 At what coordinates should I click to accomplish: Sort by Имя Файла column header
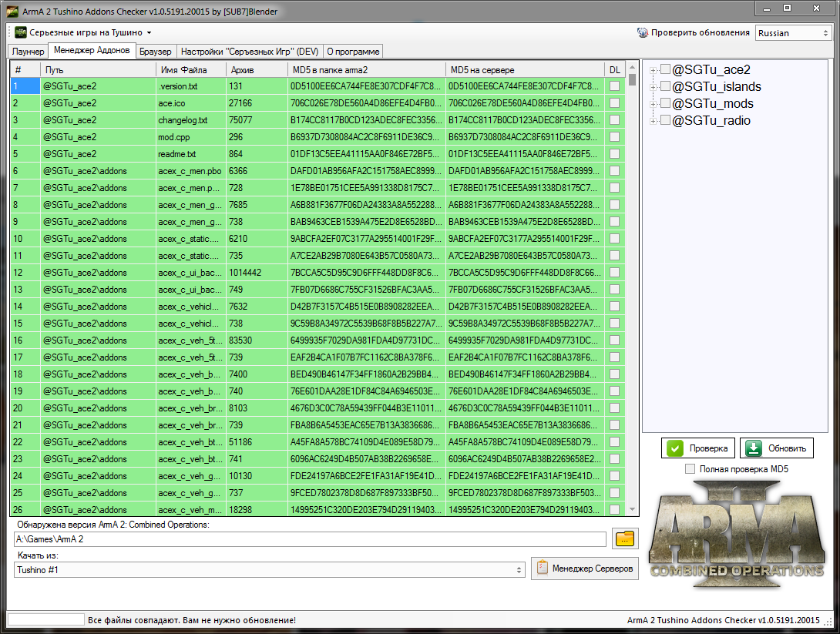tap(190, 69)
